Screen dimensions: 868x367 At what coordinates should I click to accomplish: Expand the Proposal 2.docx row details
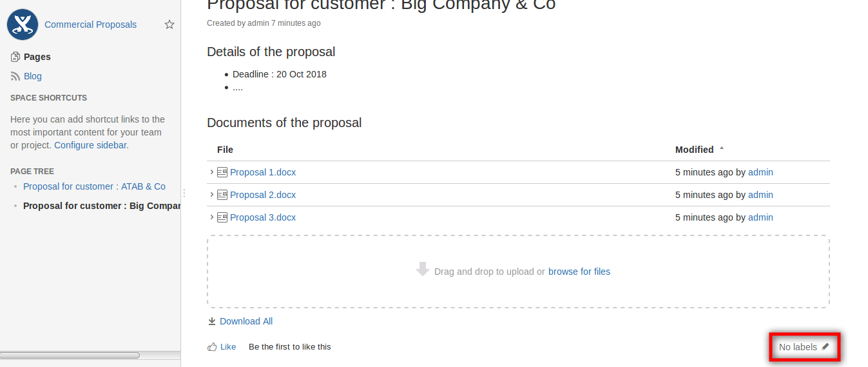[x=211, y=195]
